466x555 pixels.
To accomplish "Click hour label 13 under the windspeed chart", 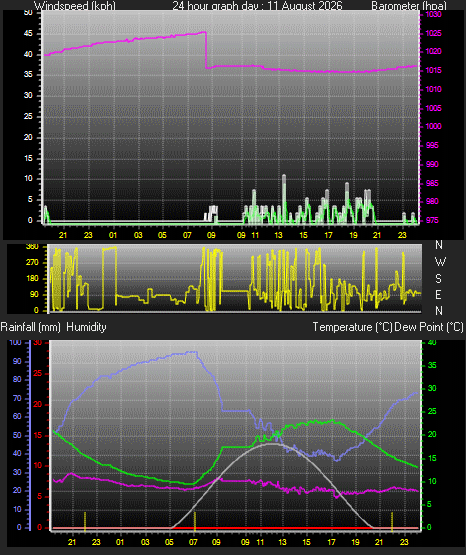I will [279, 235].
